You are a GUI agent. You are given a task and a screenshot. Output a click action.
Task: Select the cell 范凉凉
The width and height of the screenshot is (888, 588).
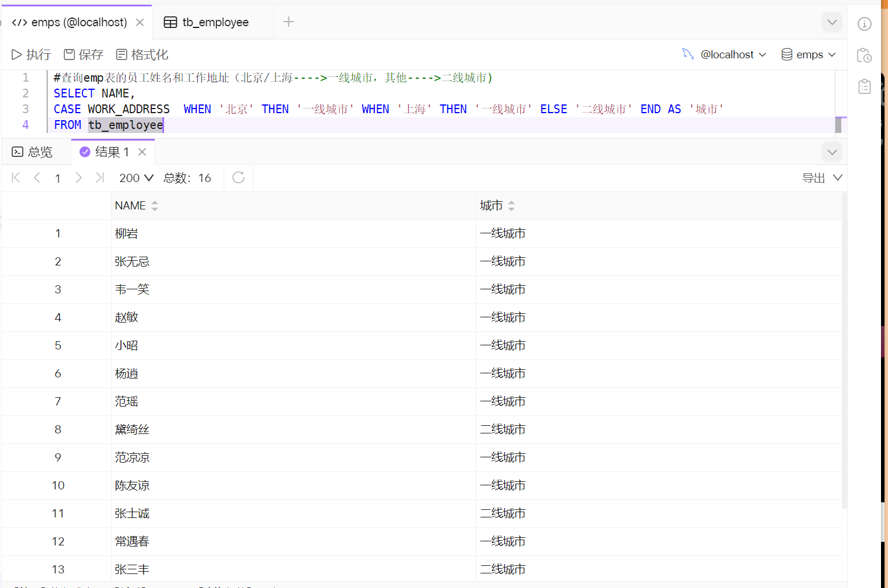click(x=294, y=458)
